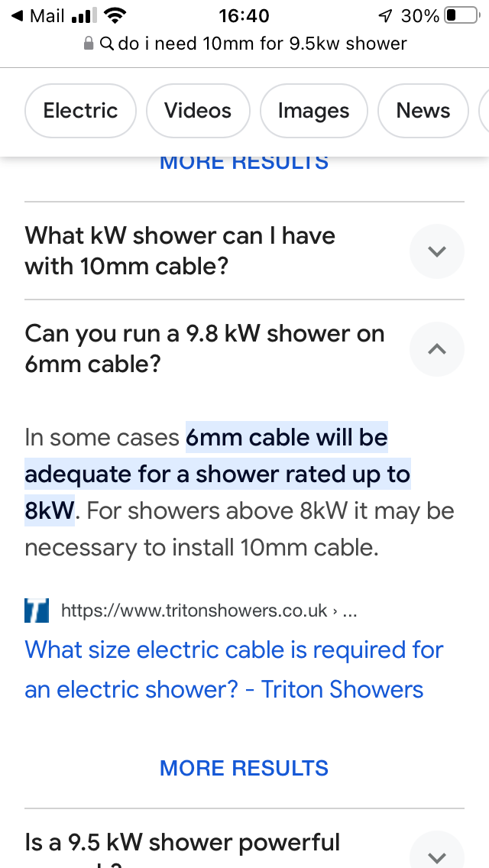Tap the Triton Showers site favicon
Screen dimensions: 489x868
pyautogui.click(x=37, y=611)
